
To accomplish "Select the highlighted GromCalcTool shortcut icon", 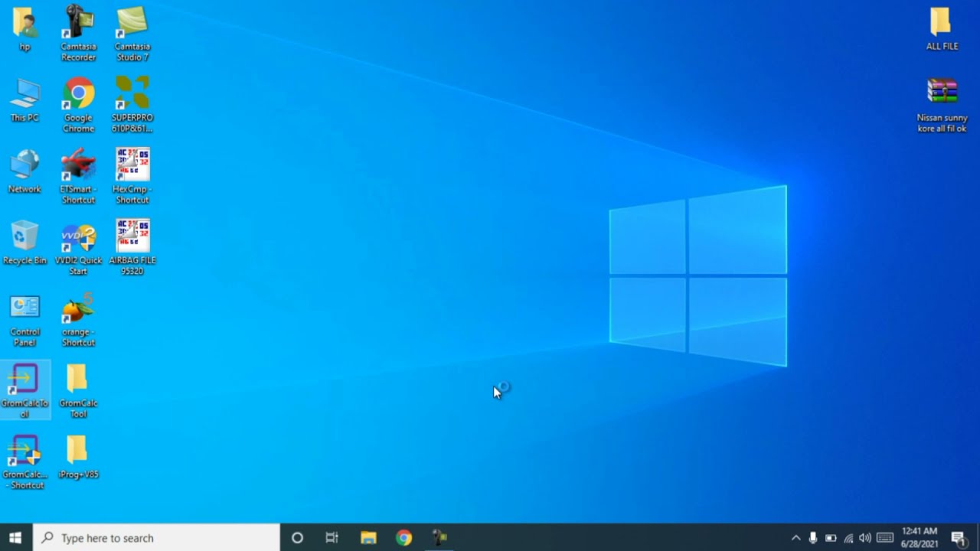I will tap(24, 390).
